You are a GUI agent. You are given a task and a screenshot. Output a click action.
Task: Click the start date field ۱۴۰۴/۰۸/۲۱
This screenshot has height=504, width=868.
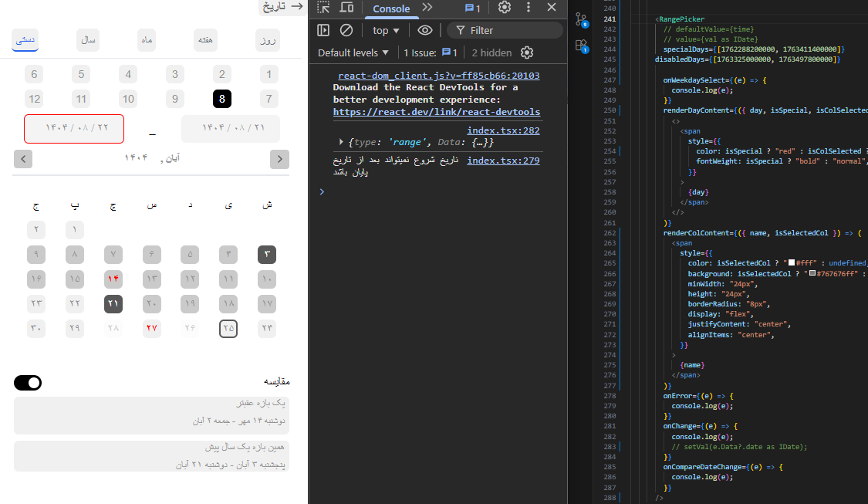[230, 128]
